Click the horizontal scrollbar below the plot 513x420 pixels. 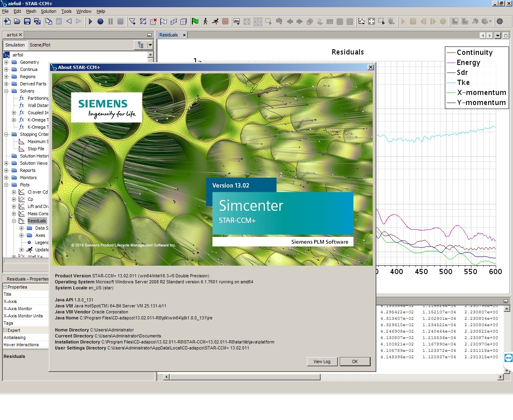click(x=245, y=377)
